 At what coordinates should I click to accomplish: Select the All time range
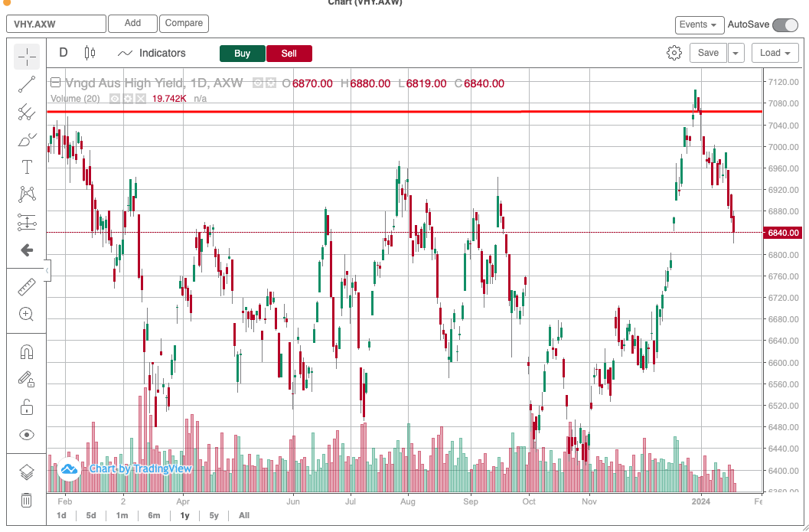click(244, 515)
